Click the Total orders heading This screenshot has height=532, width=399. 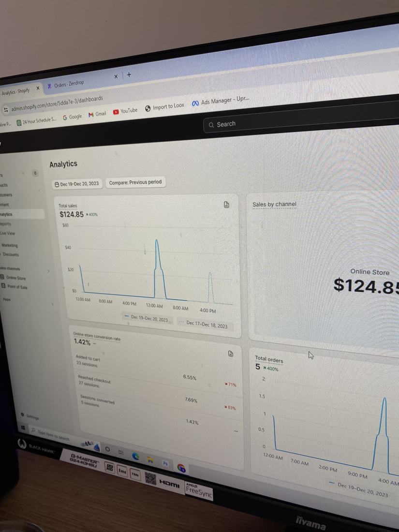click(269, 359)
